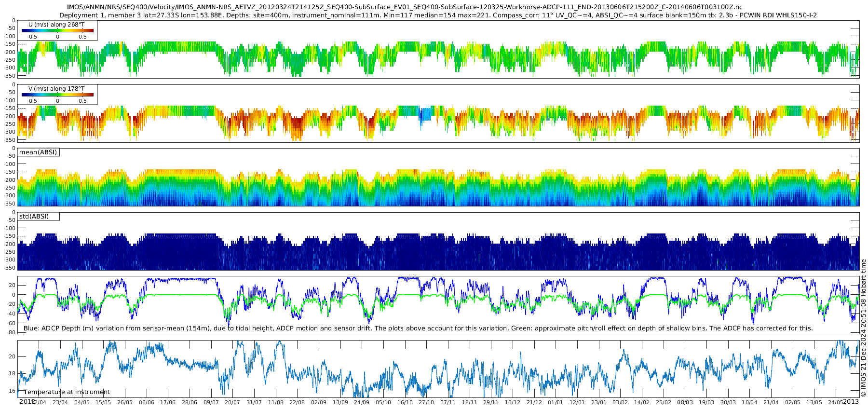Click the 'Deployment 1, member 3' subtitle line

coord(438,15)
